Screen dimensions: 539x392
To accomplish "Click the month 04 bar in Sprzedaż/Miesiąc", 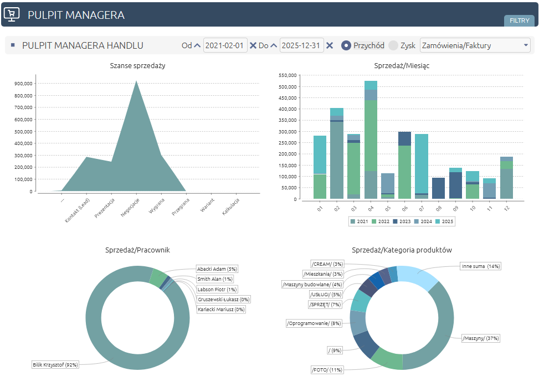I will [371, 140].
